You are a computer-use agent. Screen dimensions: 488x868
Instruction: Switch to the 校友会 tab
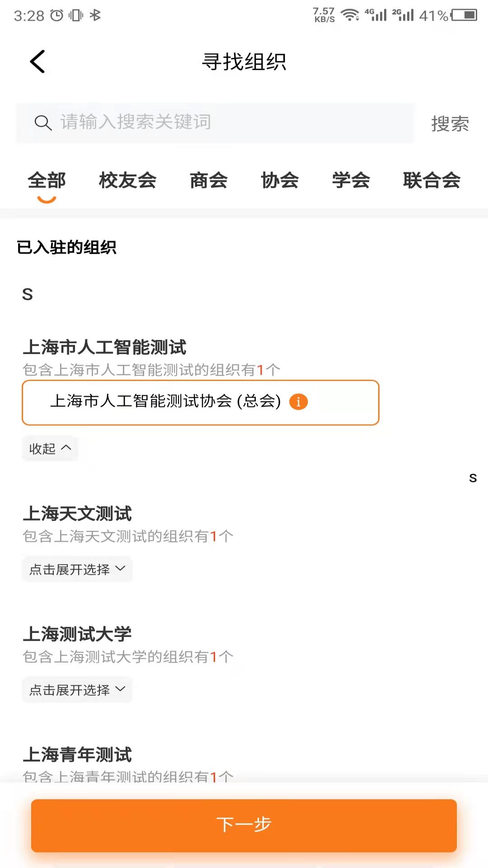click(x=128, y=180)
